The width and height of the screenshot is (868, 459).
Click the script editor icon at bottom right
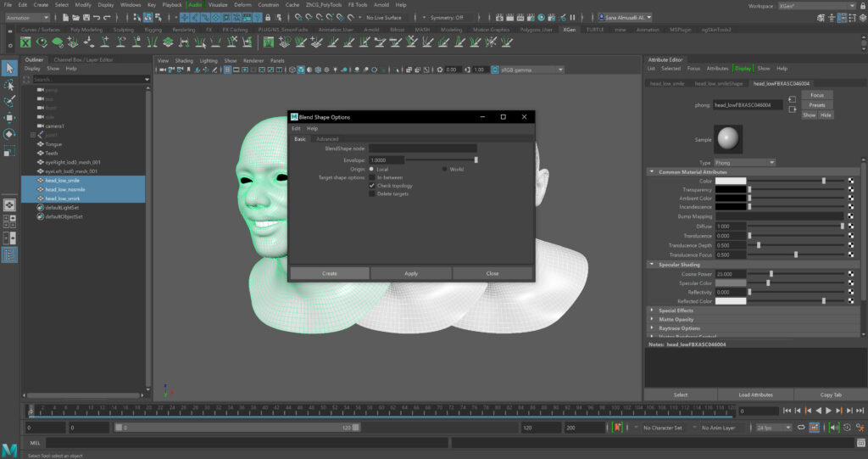coord(860,442)
